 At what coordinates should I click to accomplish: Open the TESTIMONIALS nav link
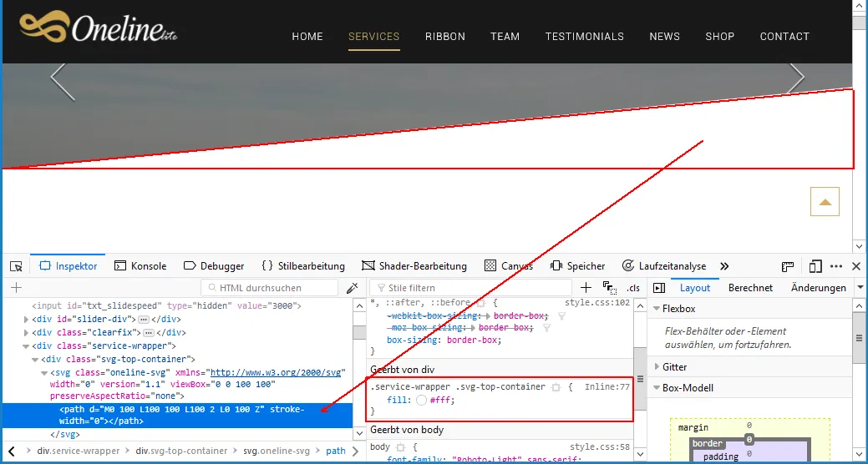click(x=585, y=37)
